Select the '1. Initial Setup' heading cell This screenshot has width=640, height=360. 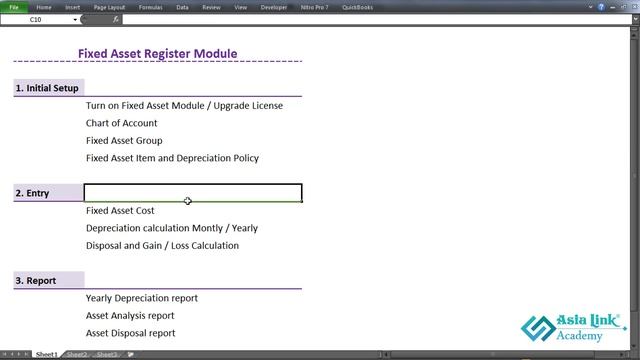pos(49,88)
